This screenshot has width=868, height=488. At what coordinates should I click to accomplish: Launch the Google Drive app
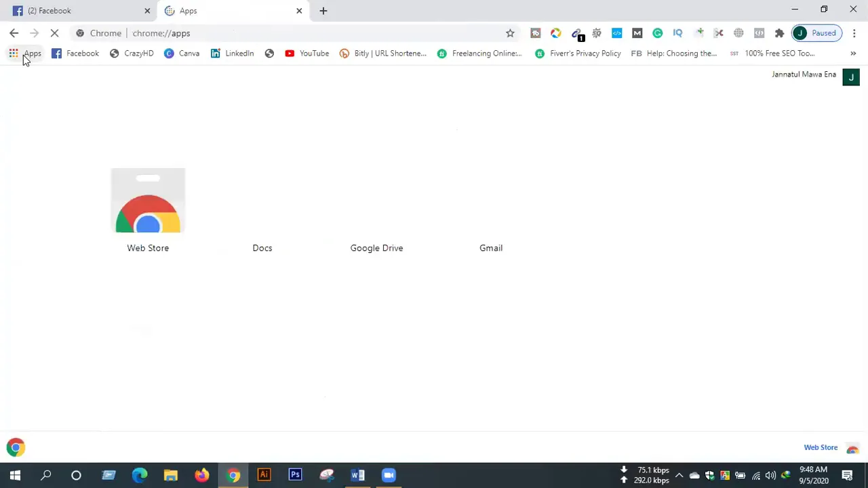click(x=376, y=248)
